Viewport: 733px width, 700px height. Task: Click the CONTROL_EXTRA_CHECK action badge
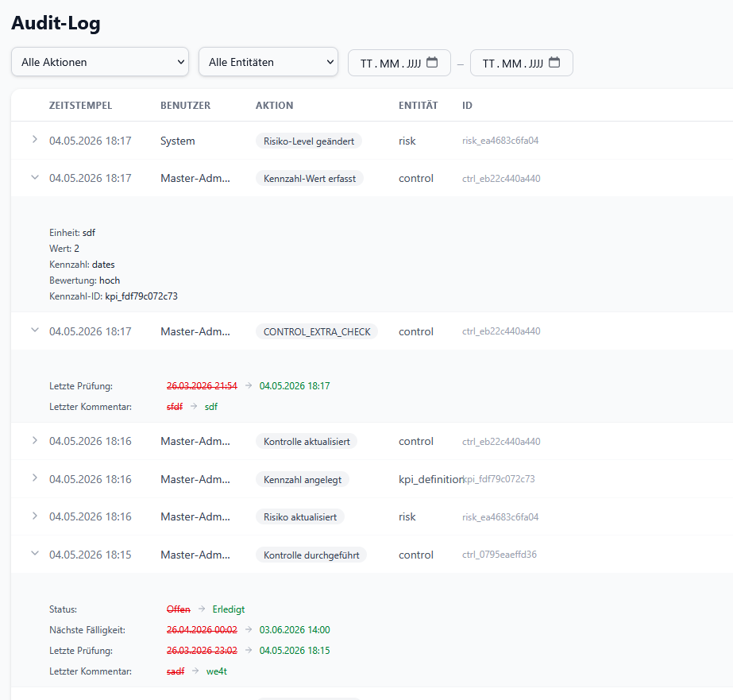317,331
